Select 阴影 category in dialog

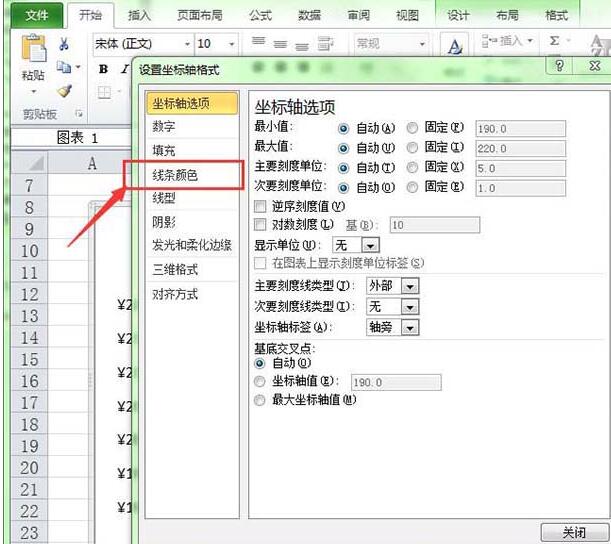164,222
